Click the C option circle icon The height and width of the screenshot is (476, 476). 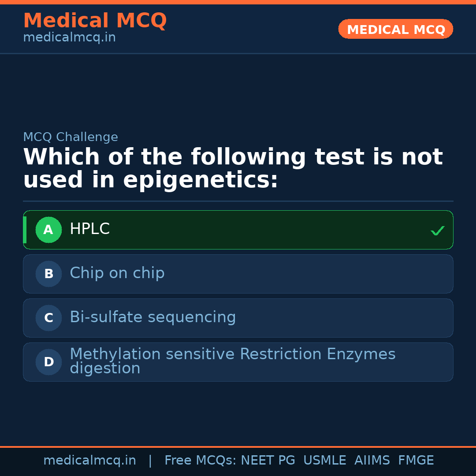(x=48, y=318)
